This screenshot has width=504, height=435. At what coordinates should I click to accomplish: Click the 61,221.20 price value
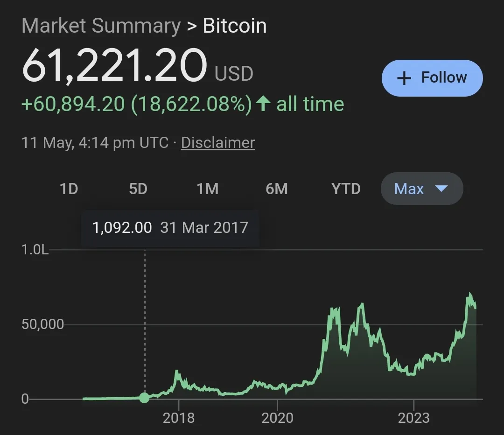click(x=114, y=66)
